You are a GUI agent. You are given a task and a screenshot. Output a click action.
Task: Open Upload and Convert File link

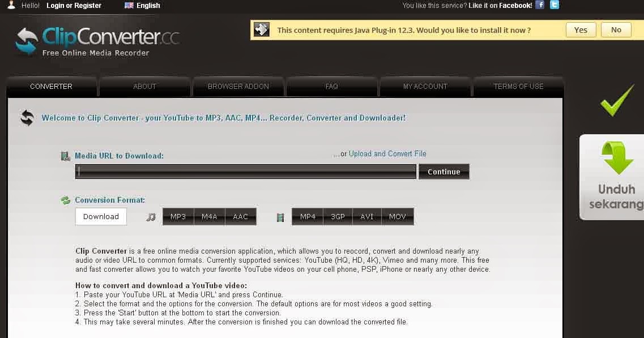(x=387, y=153)
